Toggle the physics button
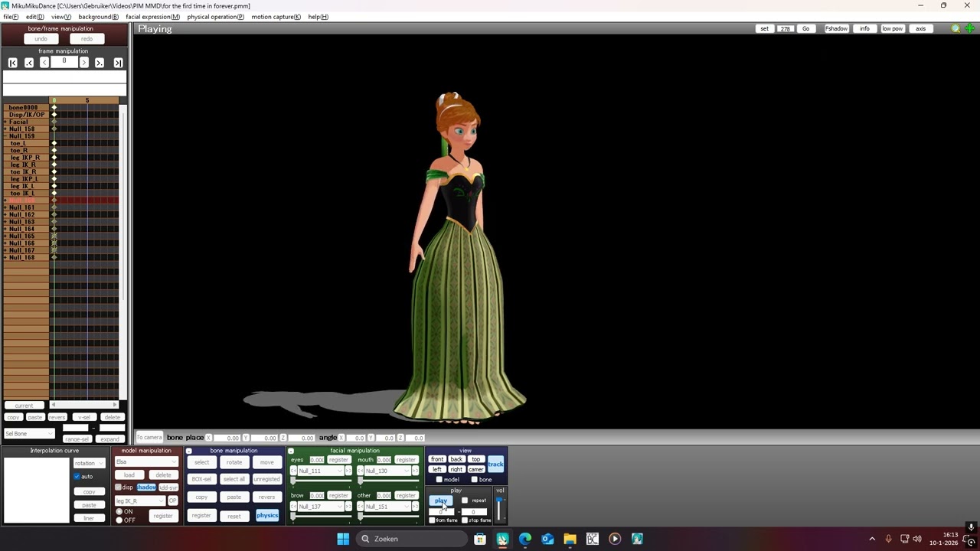This screenshot has height=551, width=980. [267, 515]
